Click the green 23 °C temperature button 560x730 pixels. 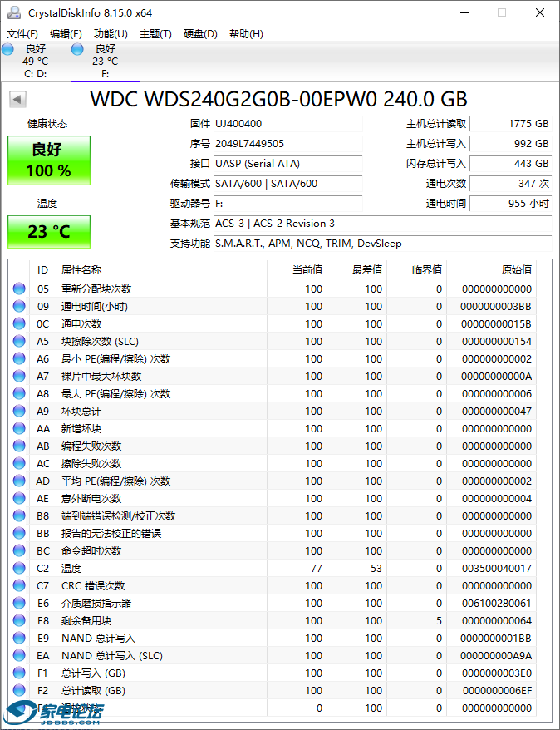49,232
